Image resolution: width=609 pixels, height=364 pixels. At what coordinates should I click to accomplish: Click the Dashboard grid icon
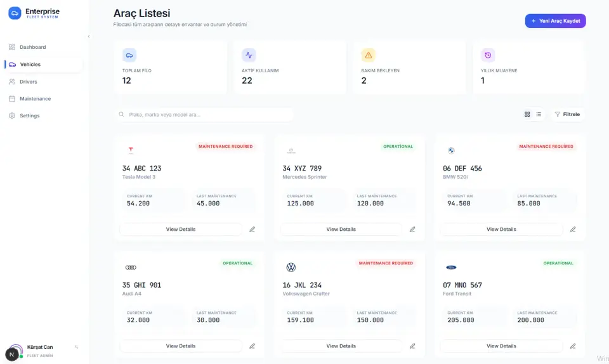coord(12,47)
